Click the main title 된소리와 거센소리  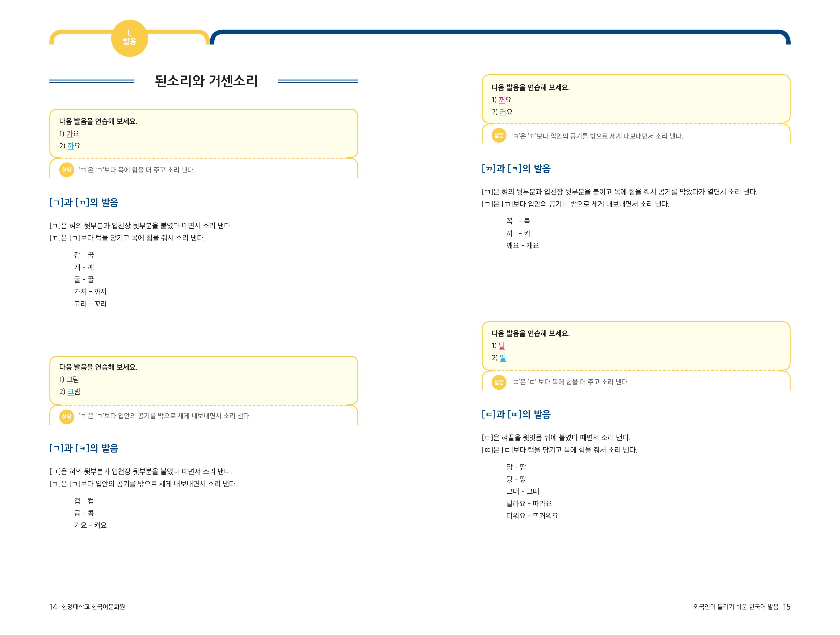[x=206, y=81]
